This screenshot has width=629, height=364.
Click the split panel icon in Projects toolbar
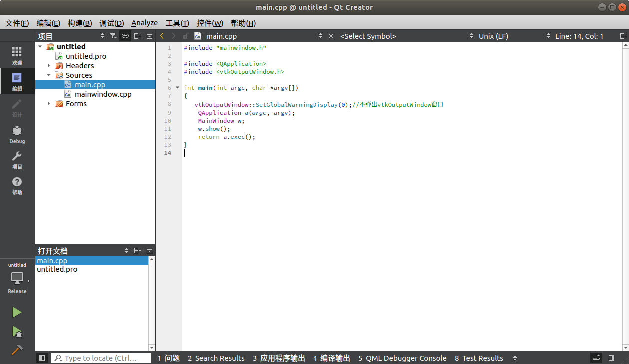[x=137, y=36]
